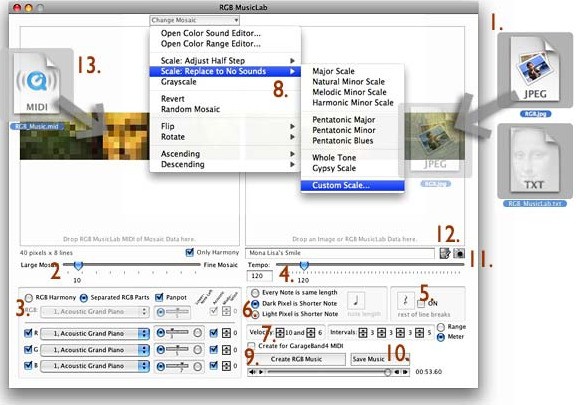
Task: Choose Dark Pixel is Shorter Note
Action: click(x=255, y=304)
